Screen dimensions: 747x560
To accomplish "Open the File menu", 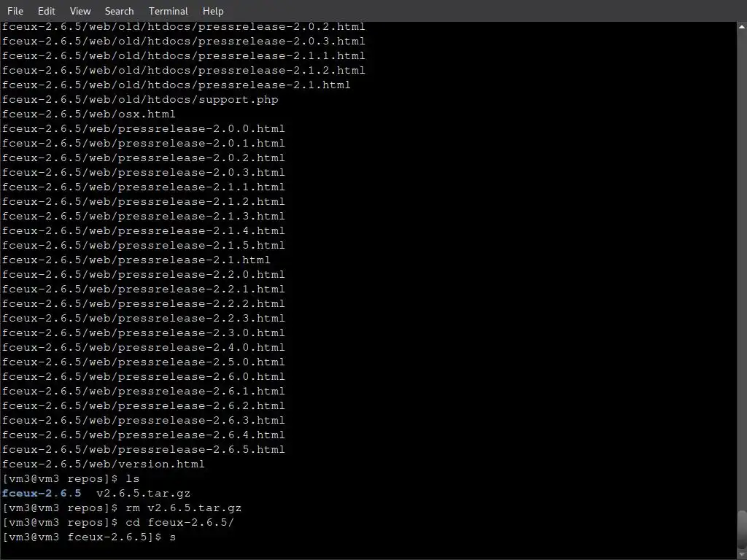I will coord(15,11).
